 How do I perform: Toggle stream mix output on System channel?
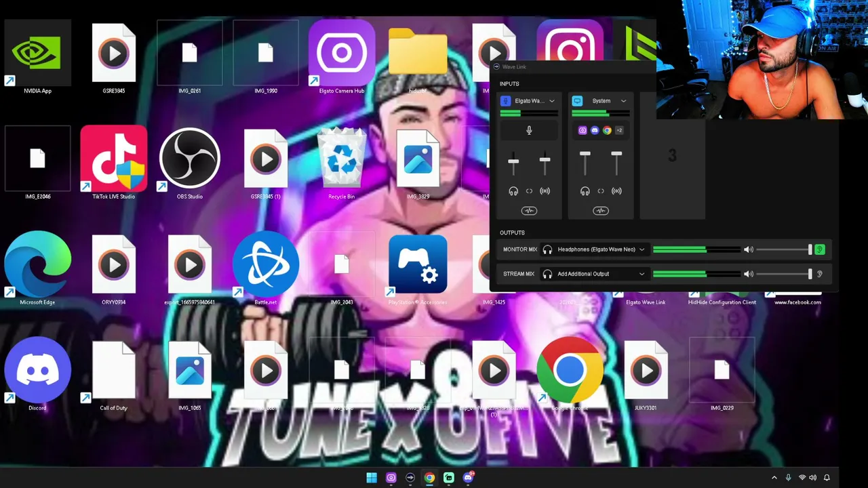point(616,191)
